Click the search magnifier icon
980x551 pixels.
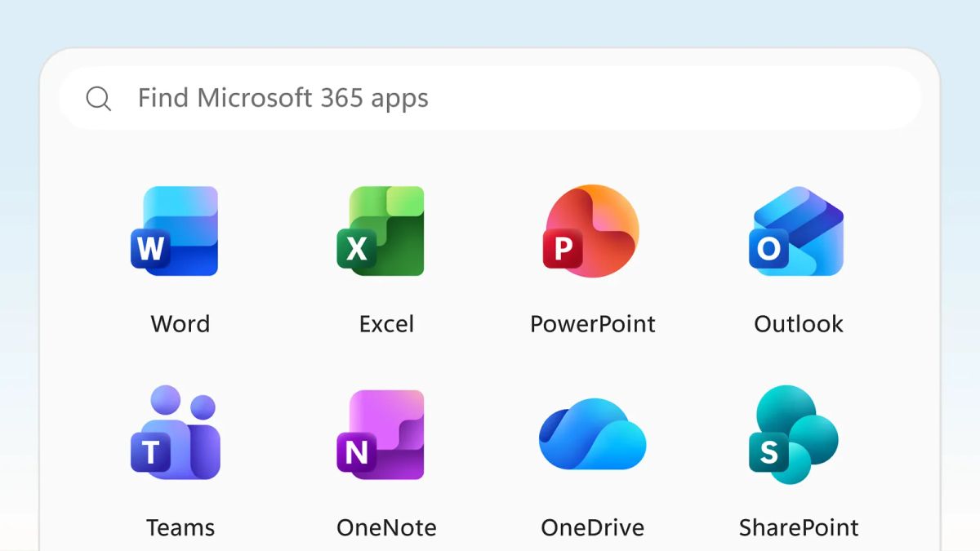point(99,99)
